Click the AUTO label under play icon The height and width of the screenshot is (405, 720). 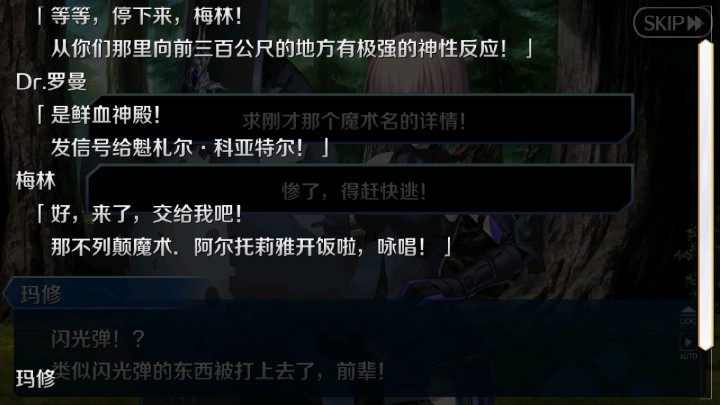688,356
